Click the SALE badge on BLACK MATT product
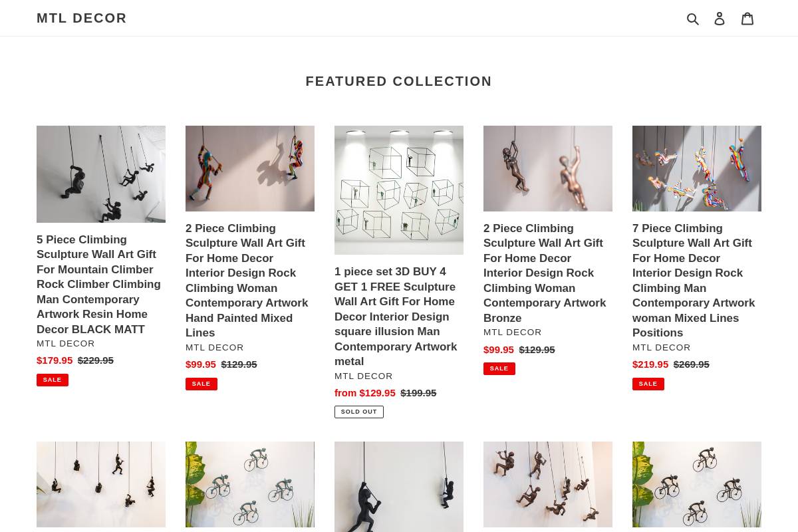 coord(52,379)
